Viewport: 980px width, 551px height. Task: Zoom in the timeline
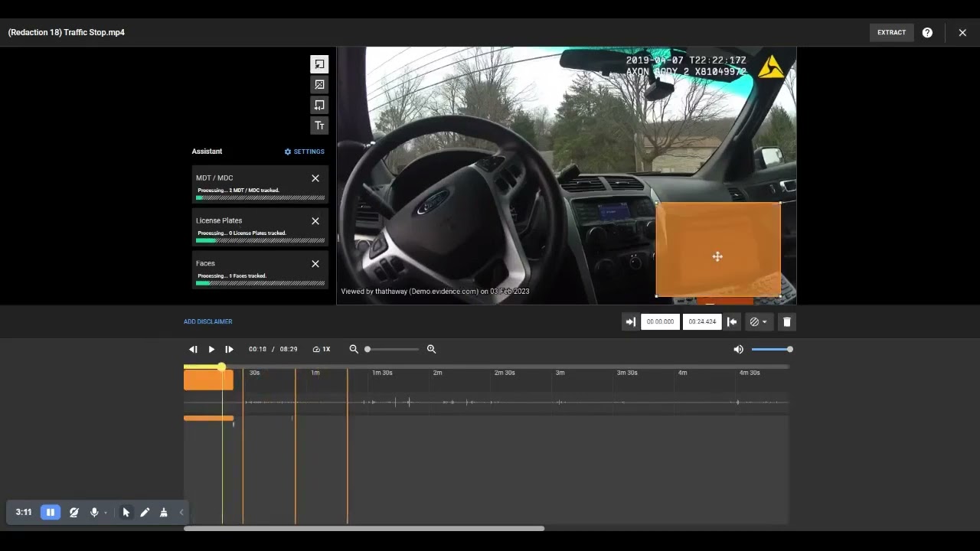click(x=431, y=349)
